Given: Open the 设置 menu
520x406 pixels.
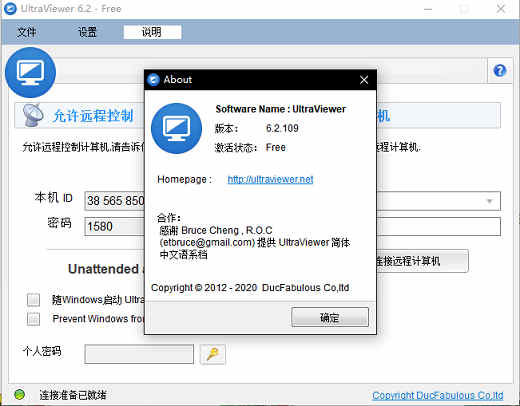Looking at the screenshot, I should [87, 32].
